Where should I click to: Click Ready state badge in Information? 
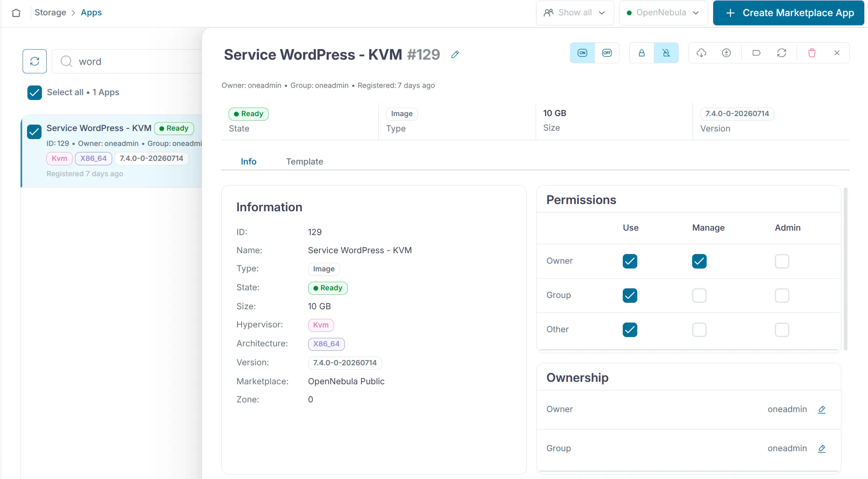click(328, 288)
